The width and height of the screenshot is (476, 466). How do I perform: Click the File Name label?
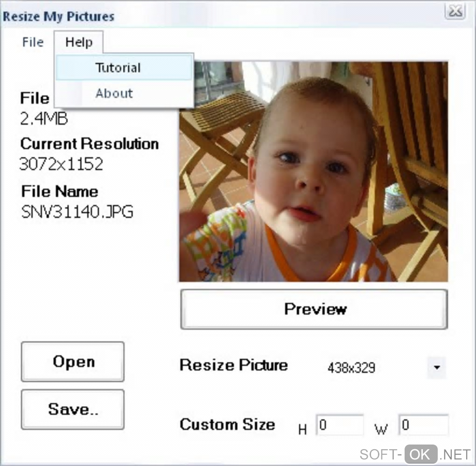pos(60,191)
